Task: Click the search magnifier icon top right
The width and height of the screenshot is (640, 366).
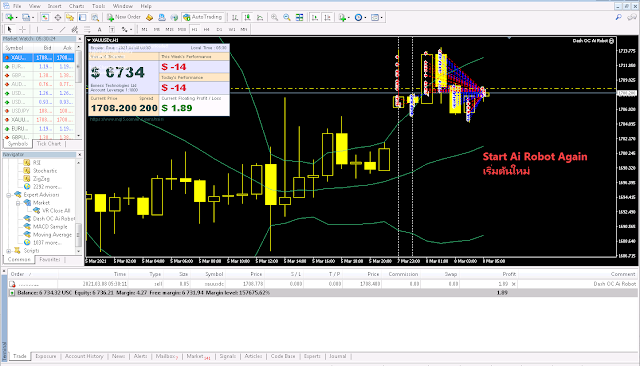Action: coord(618,17)
